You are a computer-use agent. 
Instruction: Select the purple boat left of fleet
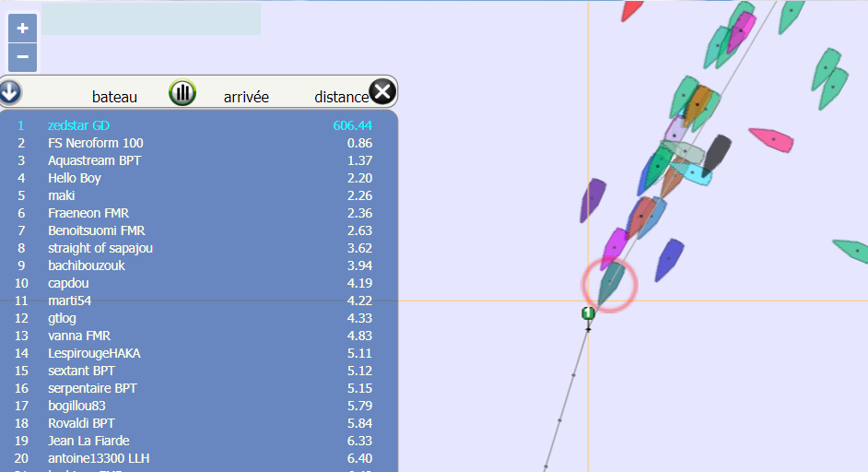(x=593, y=200)
